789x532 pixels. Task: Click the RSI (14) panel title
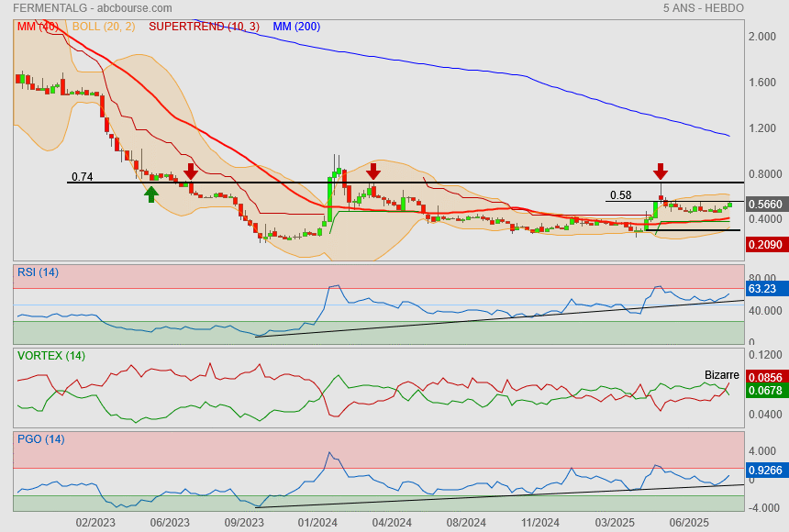pyautogui.click(x=38, y=272)
